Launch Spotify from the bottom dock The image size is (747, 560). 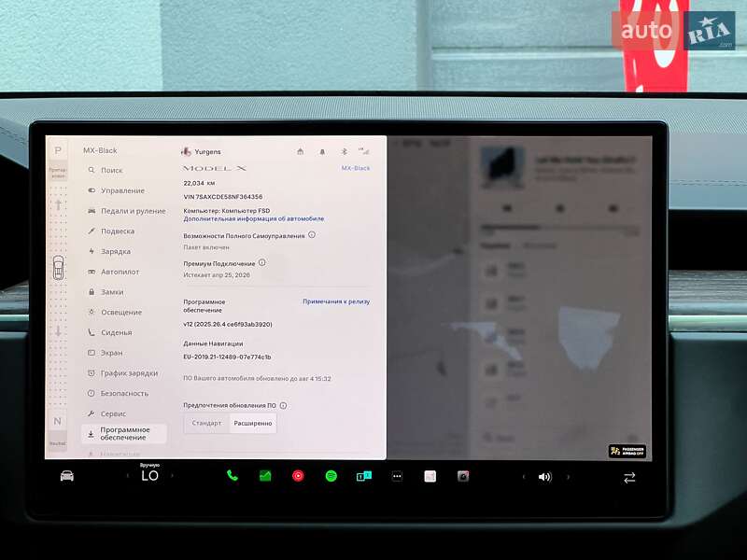pyautogui.click(x=331, y=476)
